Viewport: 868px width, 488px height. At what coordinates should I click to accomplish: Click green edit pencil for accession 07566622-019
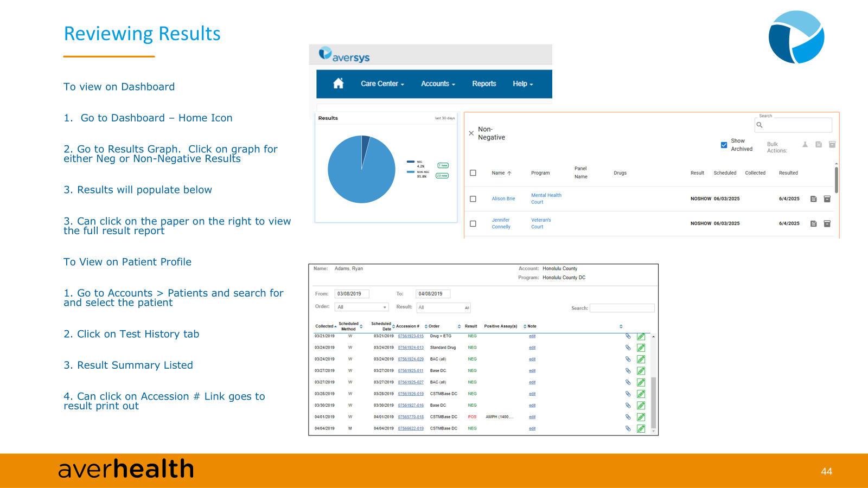(641, 428)
